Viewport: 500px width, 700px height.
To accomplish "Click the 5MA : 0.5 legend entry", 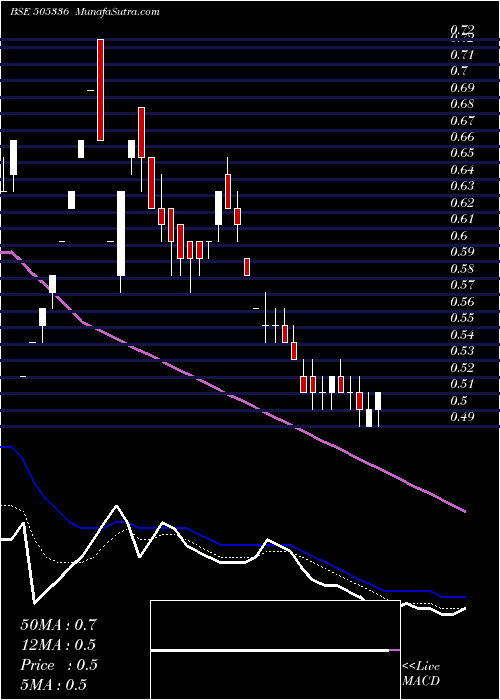I will 54,685.
